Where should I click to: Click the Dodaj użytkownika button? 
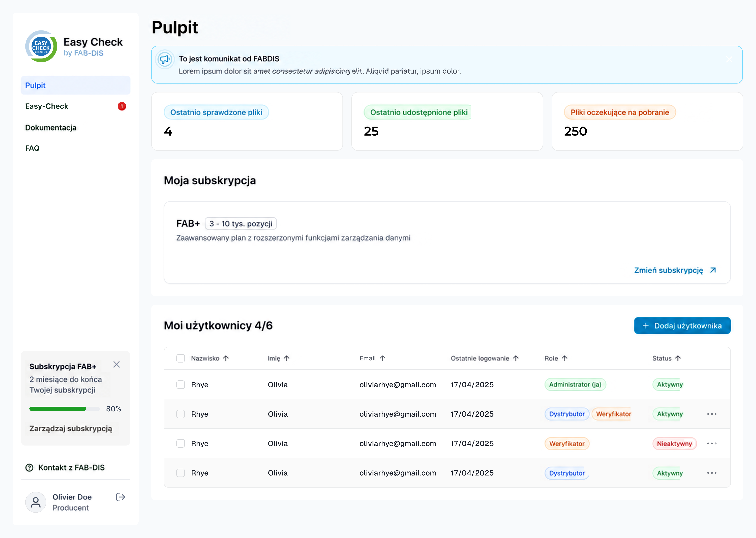tap(682, 326)
